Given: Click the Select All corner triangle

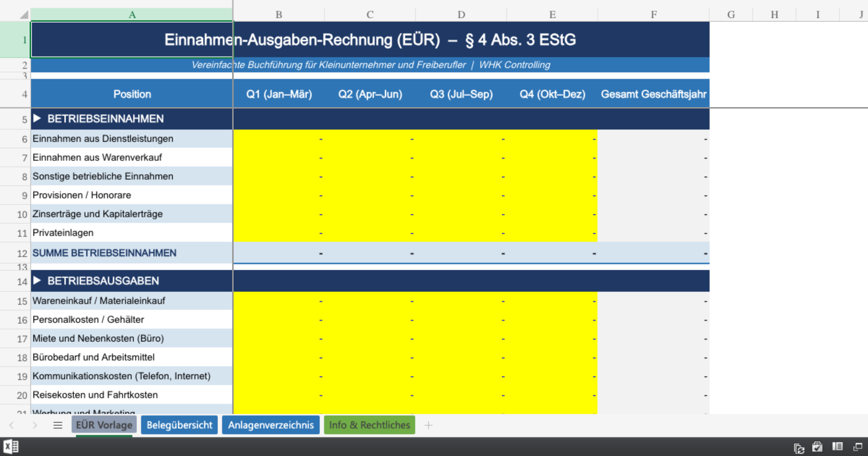Looking at the screenshot, I should click(24, 14).
